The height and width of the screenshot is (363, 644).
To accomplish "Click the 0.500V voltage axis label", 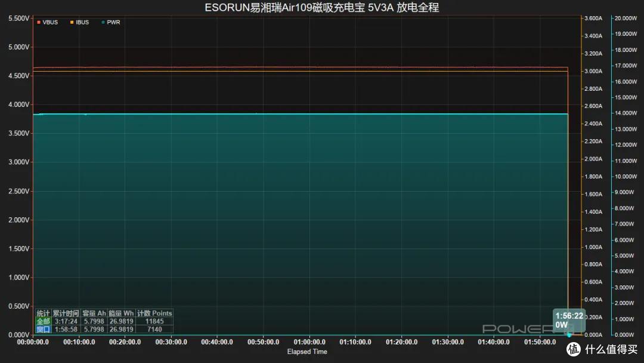I will (19, 306).
